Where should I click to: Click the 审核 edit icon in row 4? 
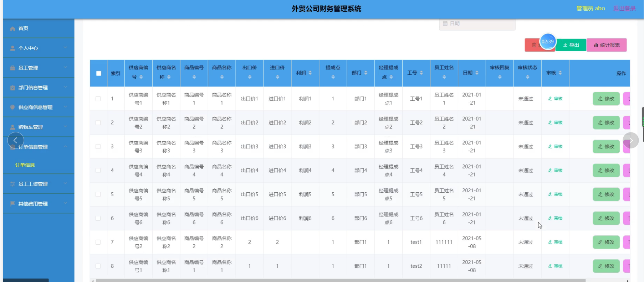click(x=550, y=170)
